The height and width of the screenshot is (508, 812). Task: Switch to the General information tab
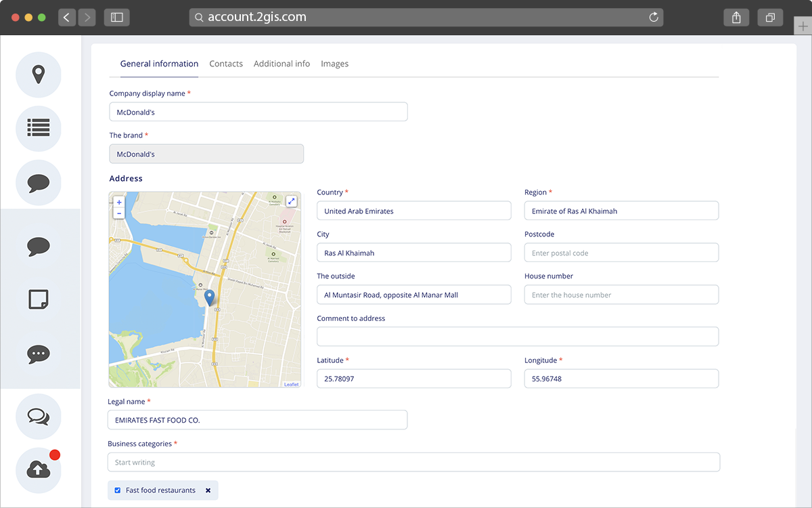click(159, 64)
